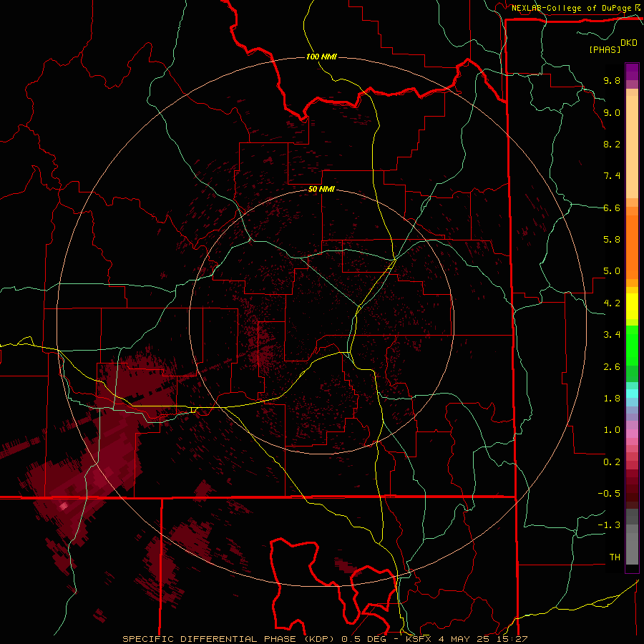The height and width of the screenshot is (644, 644).
Task: Click the 50 NMI range ring label
Action: (x=321, y=190)
